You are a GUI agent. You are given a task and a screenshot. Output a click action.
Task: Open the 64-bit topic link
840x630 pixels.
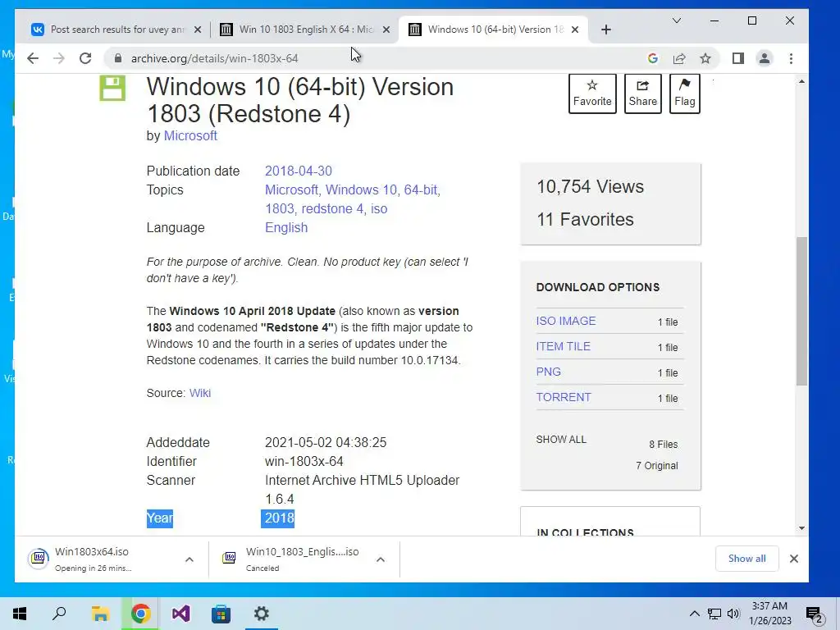[421, 189]
